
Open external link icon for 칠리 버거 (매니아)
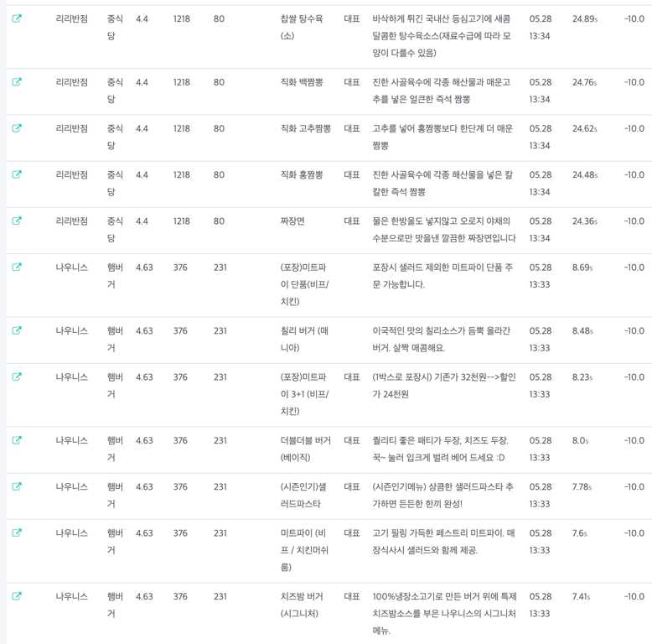point(17,330)
